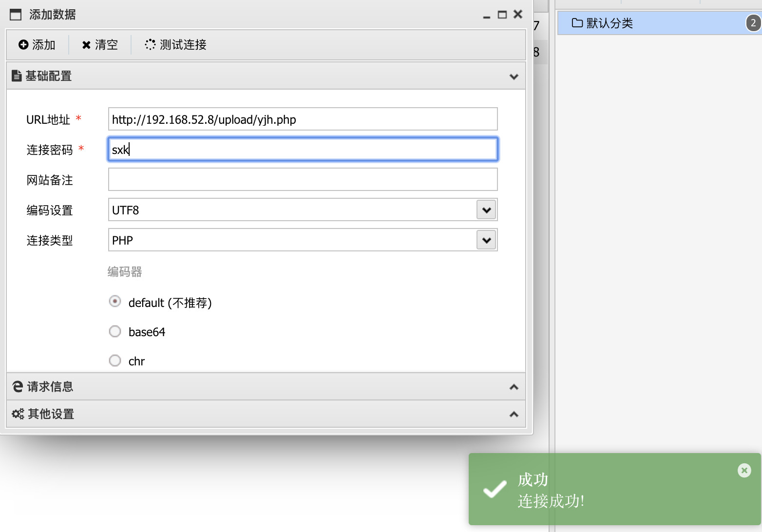The width and height of the screenshot is (762, 532).
Task: Collapse the 基础配置 section chevron
Action: pos(514,76)
